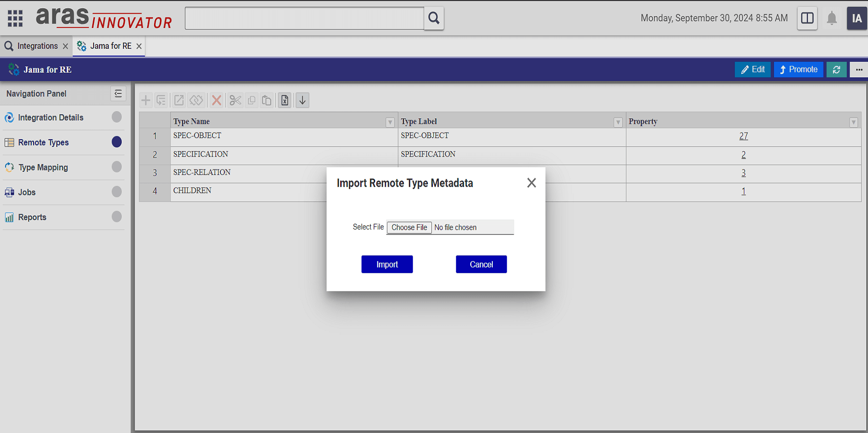Screen dimensions: 868x433
Task: Select row 4 header in the grid
Action: point(155,191)
